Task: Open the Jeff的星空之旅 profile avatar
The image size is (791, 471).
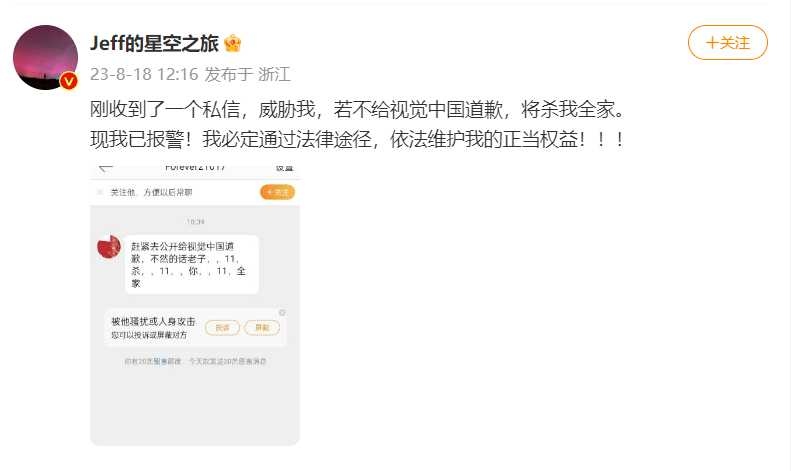Action: click(x=45, y=57)
